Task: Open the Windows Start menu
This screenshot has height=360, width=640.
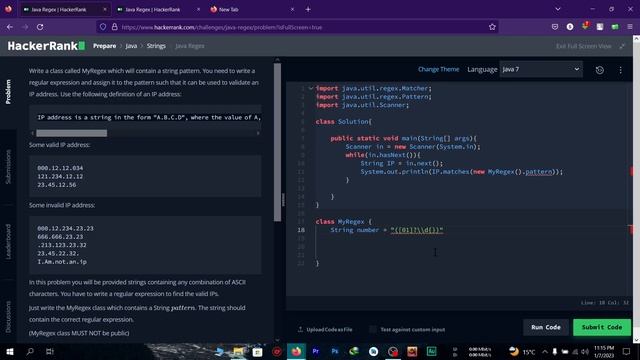Action: [x=10, y=351]
